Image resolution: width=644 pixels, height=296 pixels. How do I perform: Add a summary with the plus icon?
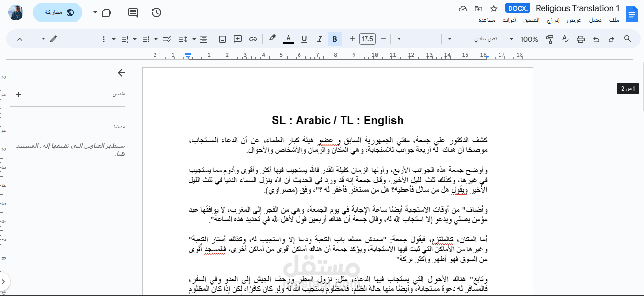pyautogui.click(x=18, y=95)
